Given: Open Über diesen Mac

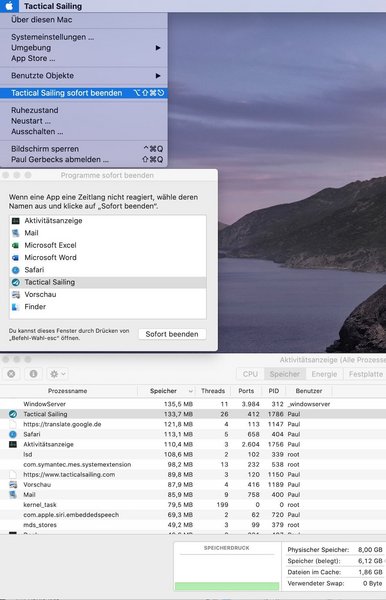Looking at the screenshot, I should [x=41, y=20].
